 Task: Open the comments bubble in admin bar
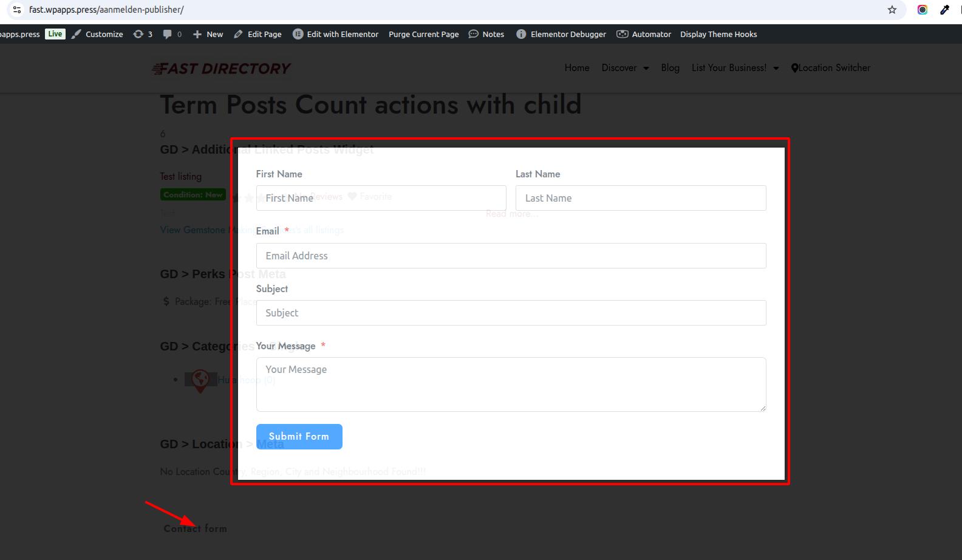point(172,35)
